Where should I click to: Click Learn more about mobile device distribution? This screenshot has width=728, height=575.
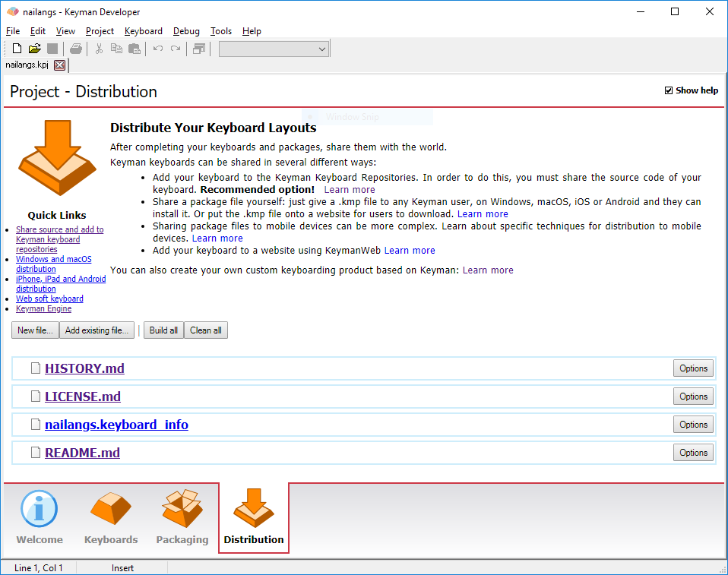click(217, 238)
